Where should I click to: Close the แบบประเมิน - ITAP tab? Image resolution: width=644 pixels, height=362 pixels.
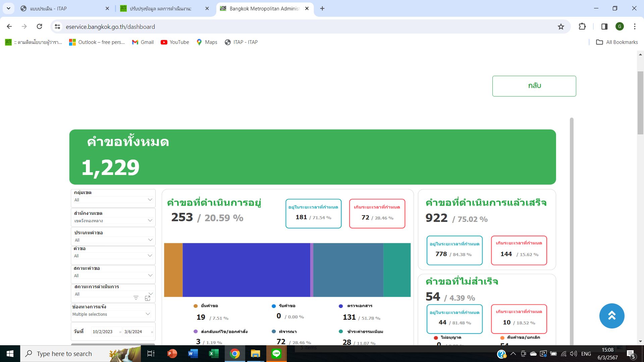(x=107, y=8)
